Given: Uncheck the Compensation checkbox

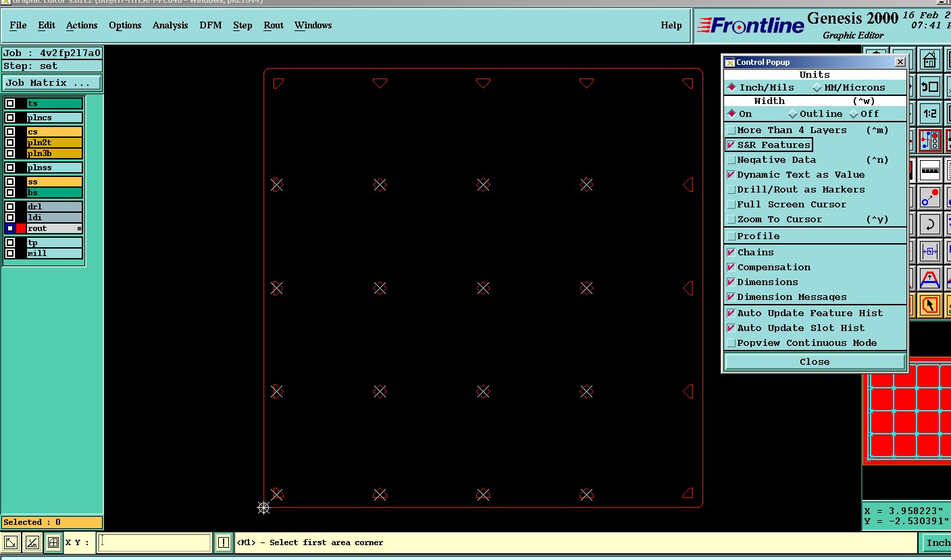Looking at the screenshot, I should 731,267.
